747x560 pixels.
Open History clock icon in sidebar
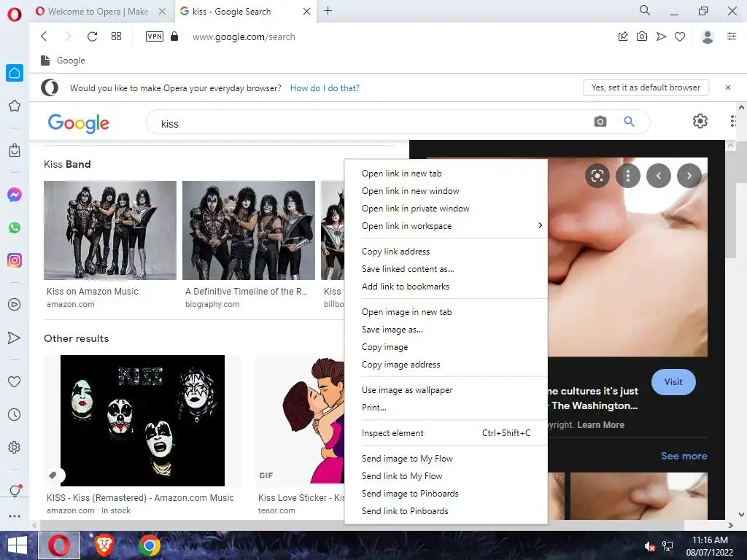pos(15,415)
